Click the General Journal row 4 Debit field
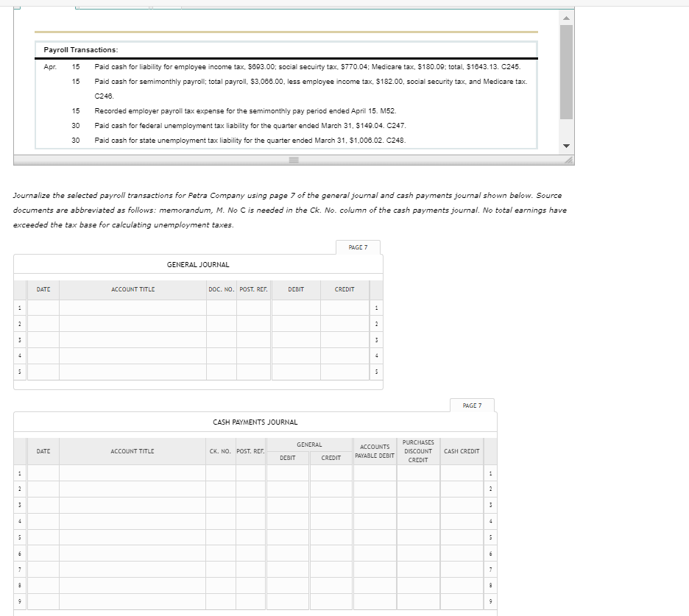Viewport: 689px width, 616px height. 296,356
